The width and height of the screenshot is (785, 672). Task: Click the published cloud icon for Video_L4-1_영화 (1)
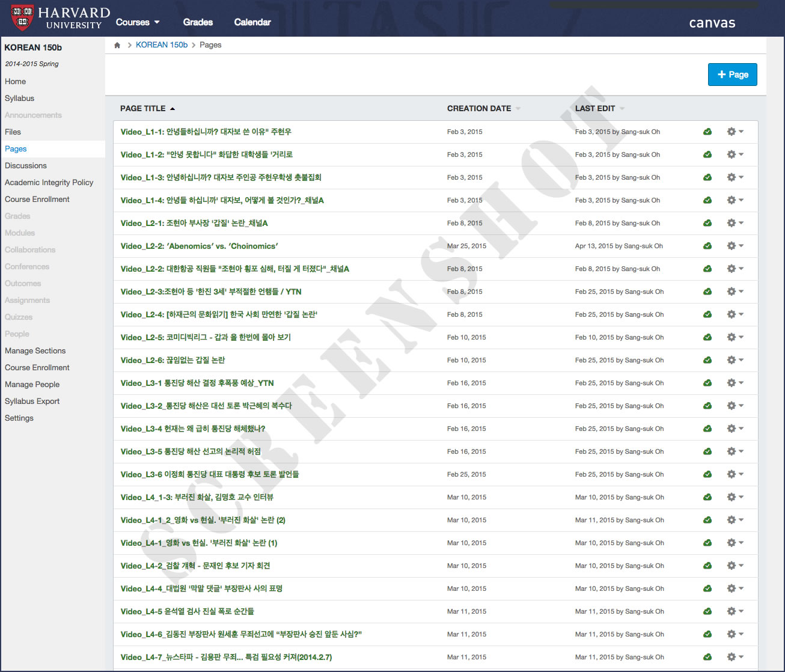(x=707, y=543)
